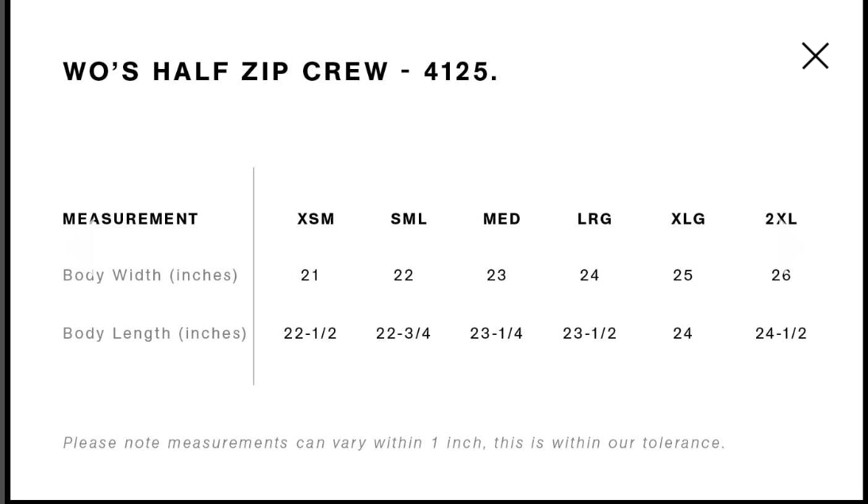
Task: Click the measurement tolerance note text
Action: point(394,443)
